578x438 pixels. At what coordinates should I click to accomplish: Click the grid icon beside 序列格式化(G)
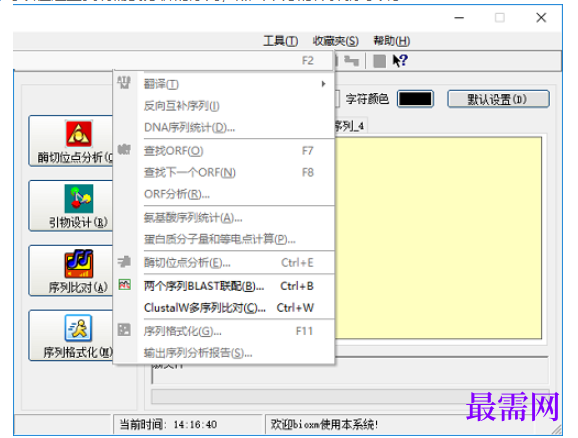[124, 330]
